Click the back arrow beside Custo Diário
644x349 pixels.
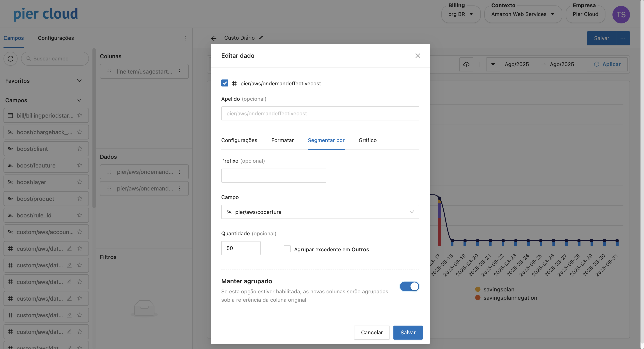click(214, 38)
